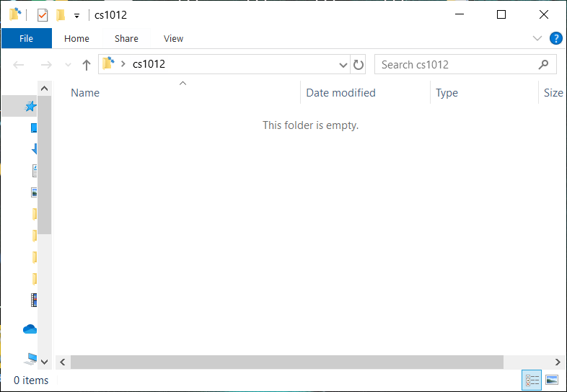Expand the recent locations dropdown arrow
567x392 pixels.
tap(69, 65)
